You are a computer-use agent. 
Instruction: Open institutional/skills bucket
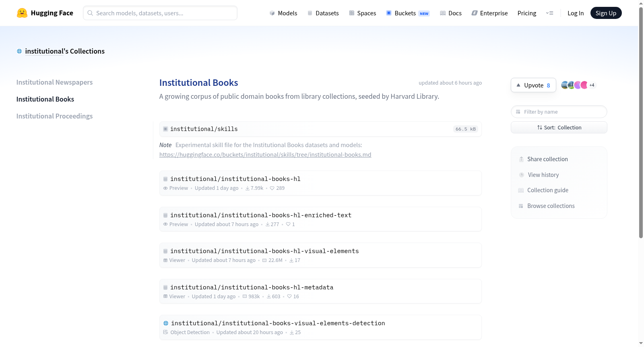point(204,129)
